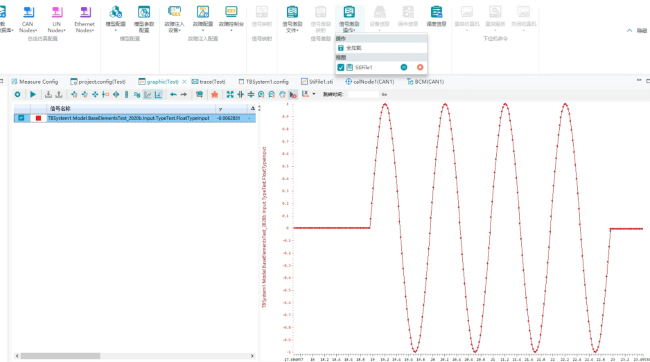Click the signal list horizontal scrollbar

[x=61, y=356]
